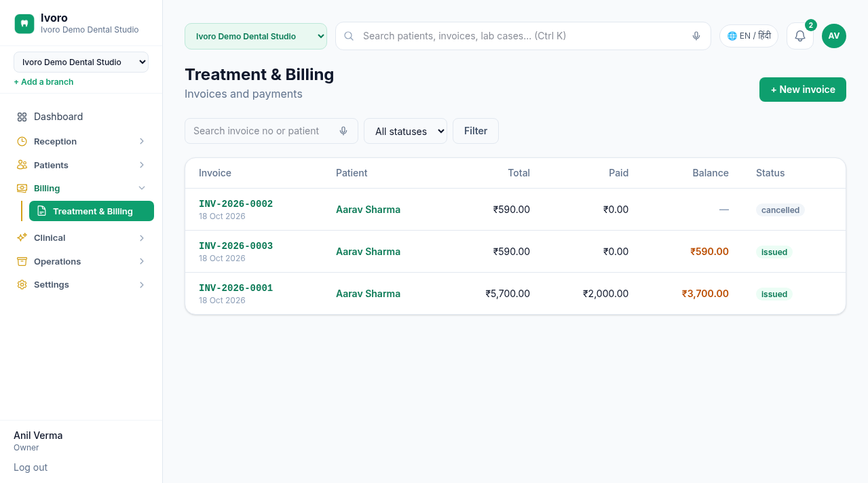868x483 pixels.
Task: Click the cancelled status badge
Action: [780, 210]
